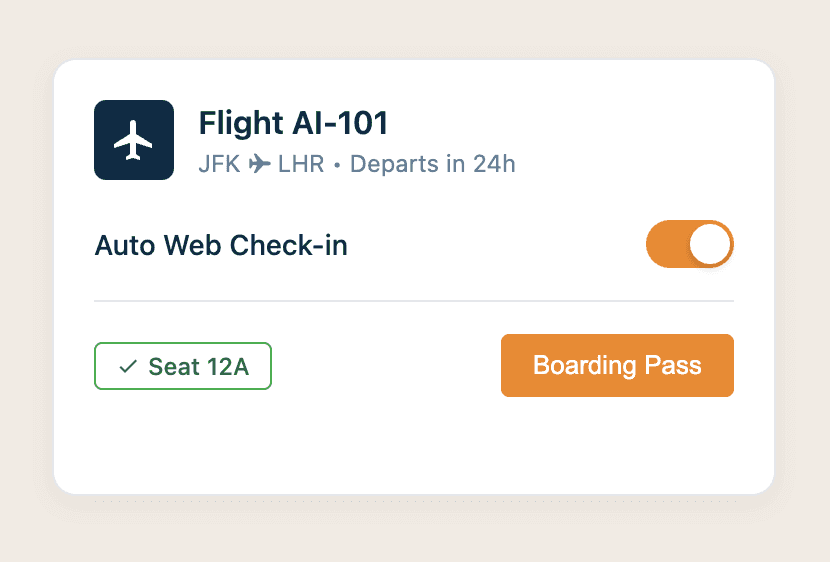
Task: Click the JFK departure airport code
Action: (x=219, y=164)
